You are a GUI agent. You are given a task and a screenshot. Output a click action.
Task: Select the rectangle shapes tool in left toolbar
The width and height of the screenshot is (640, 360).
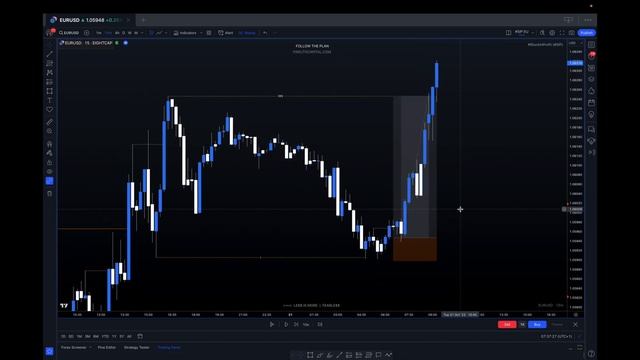[49, 91]
